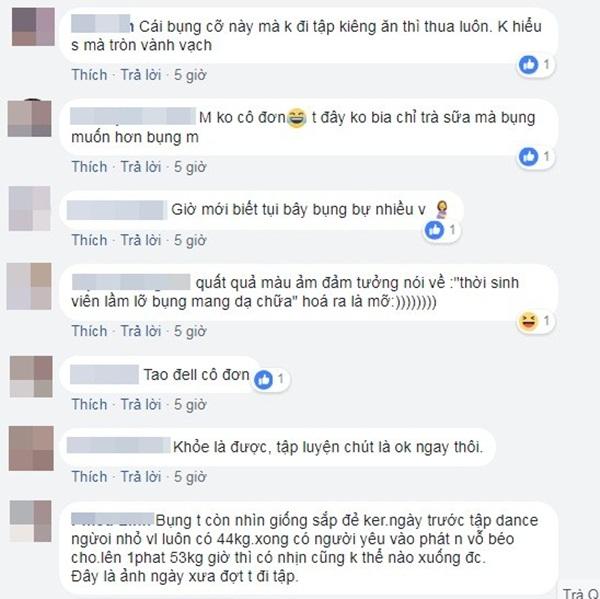Click like reaction icon beside 'Tao đell cô đơn'
This screenshot has height=599, width=600.
(263, 379)
